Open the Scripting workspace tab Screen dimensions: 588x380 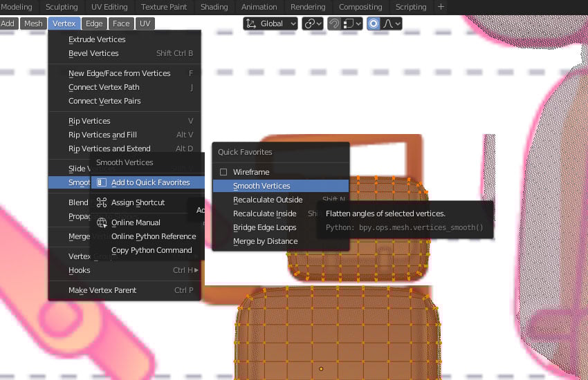tap(411, 7)
